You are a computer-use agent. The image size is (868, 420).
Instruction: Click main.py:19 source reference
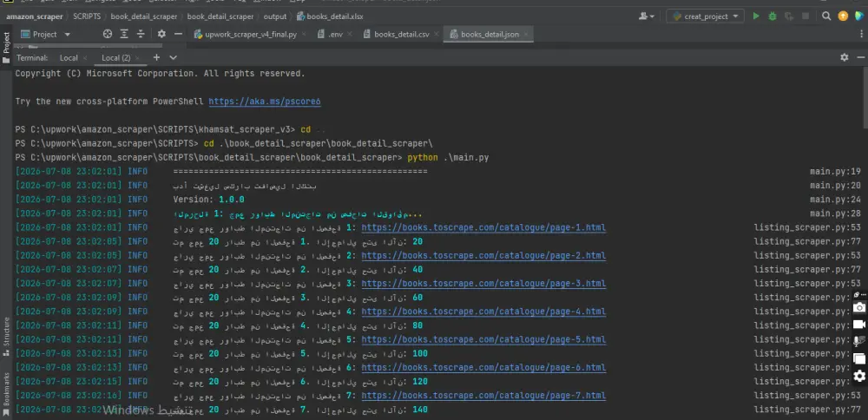coord(835,172)
